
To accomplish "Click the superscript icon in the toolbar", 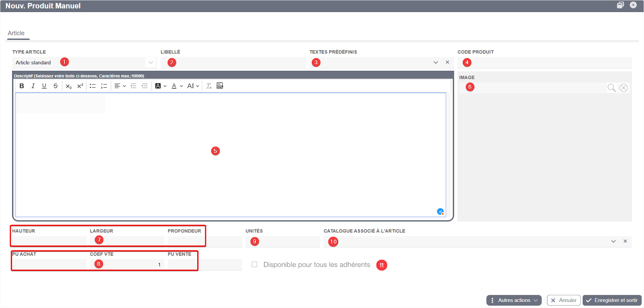I will pos(80,86).
